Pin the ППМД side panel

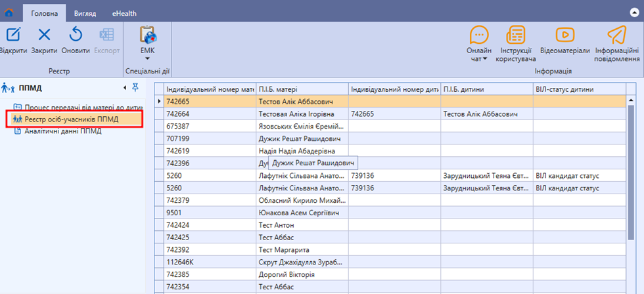click(x=135, y=87)
